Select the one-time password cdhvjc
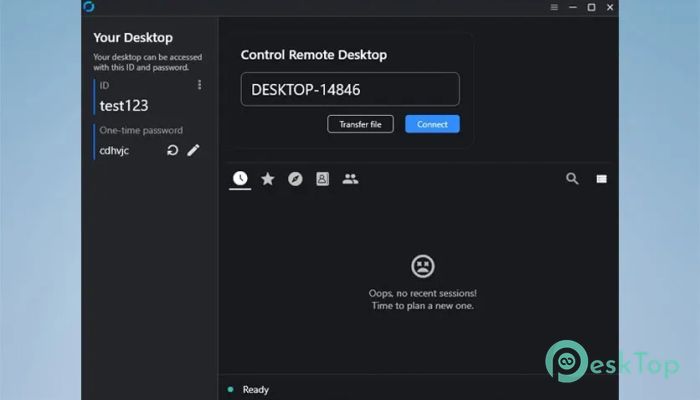Image resolution: width=700 pixels, height=400 pixels. tap(114, 151)
